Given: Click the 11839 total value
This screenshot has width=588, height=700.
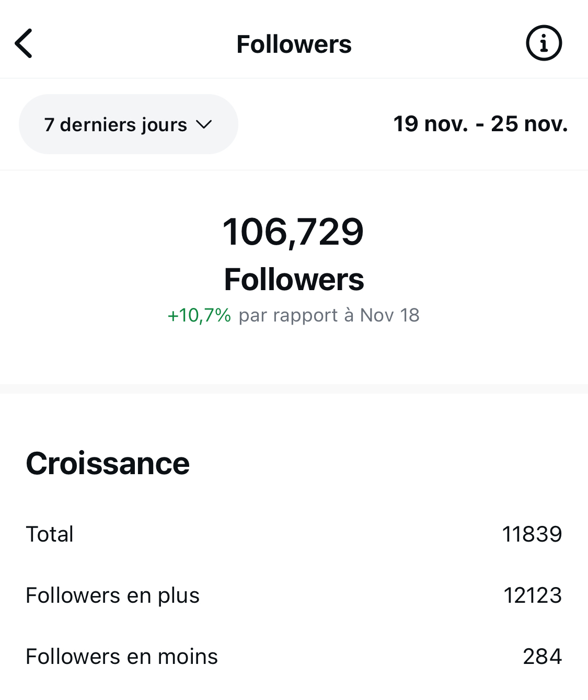Looking at the screenshot, I should click(532, 534).
